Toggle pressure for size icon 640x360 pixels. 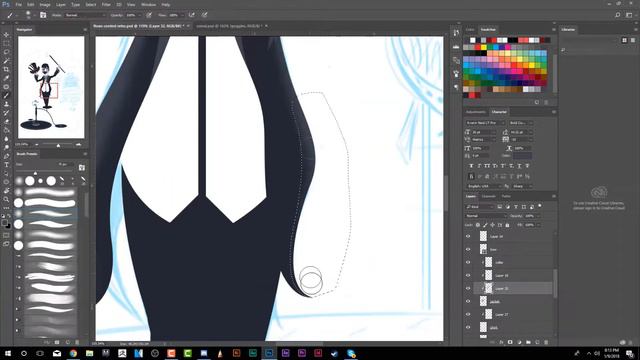click(x=204, y=15)
